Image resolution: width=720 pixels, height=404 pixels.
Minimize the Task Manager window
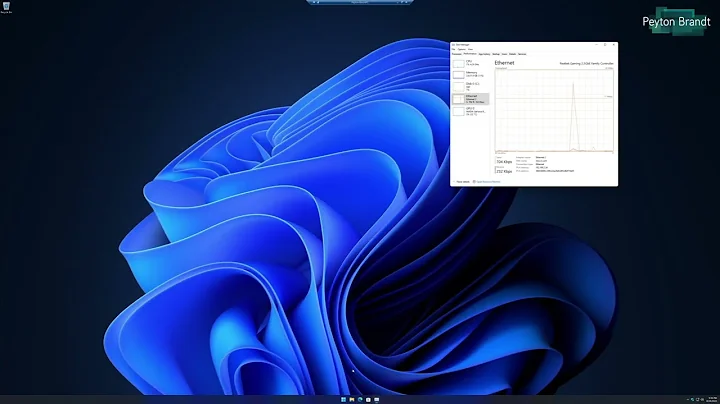[596, 45]
